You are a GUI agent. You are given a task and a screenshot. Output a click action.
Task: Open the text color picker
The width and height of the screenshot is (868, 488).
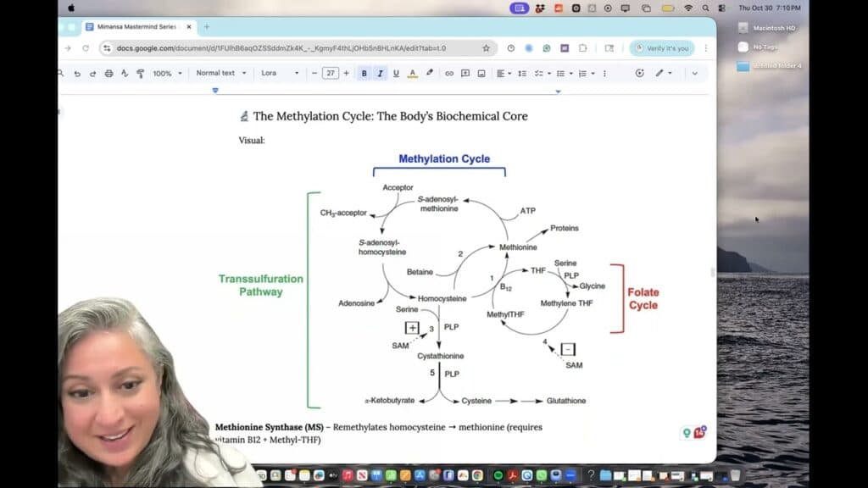413,74
